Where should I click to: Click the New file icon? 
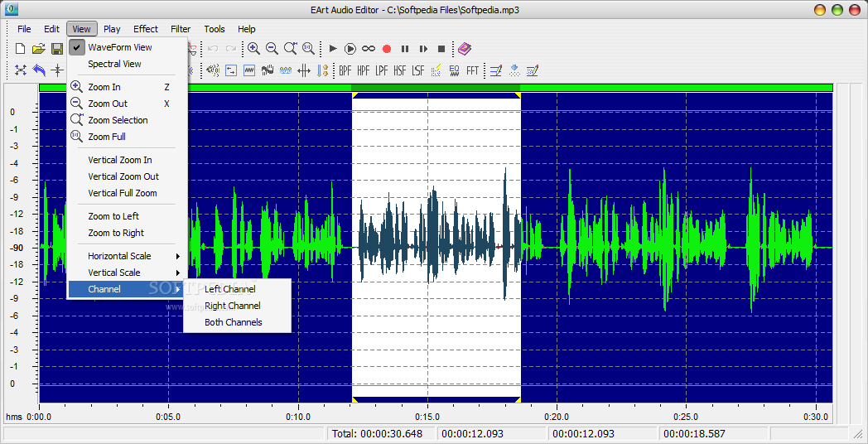[x=21, y=49]
